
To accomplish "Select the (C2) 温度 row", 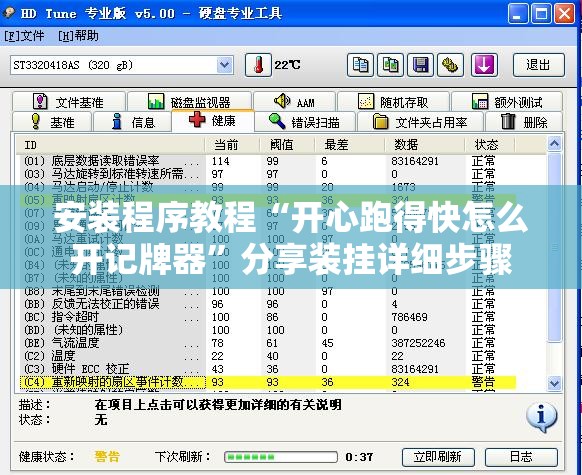I will (267, 356).
